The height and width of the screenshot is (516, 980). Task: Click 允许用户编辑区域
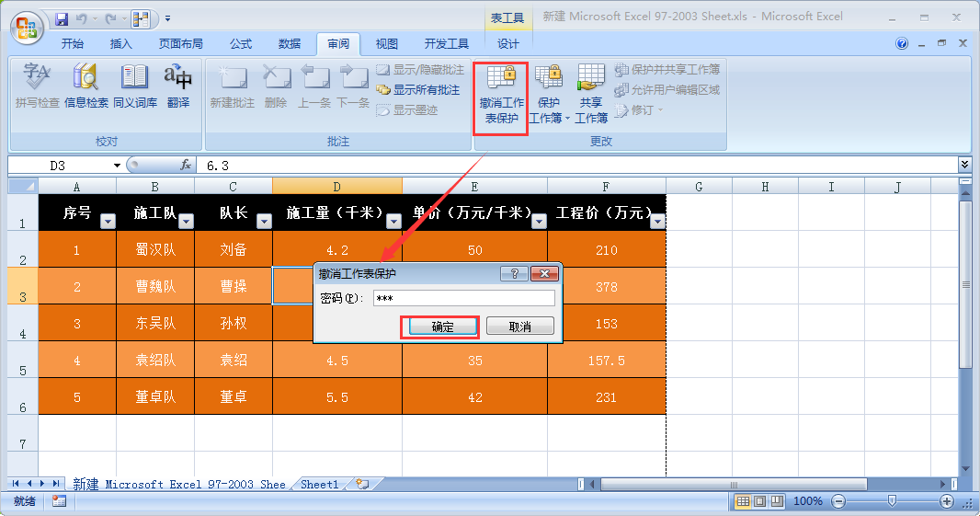point(667,90)
